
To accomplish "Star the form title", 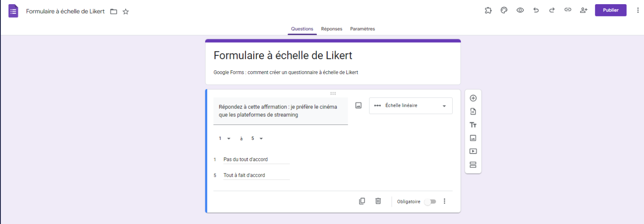I will click(125, 12).
